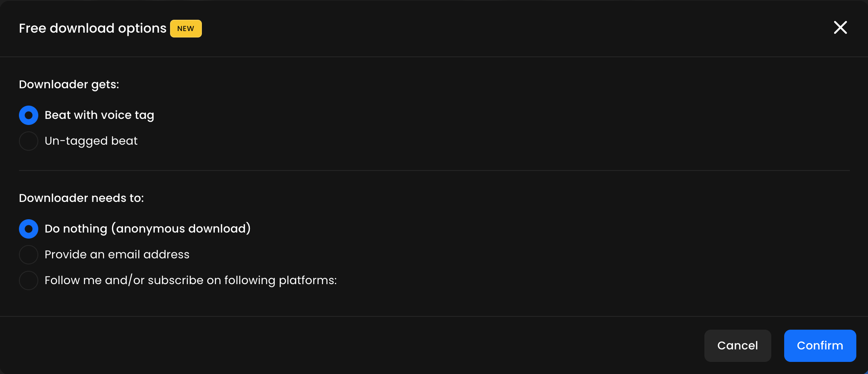Click the blue Confirm button
The image size is (868, 374).
(x=820, y=346)
